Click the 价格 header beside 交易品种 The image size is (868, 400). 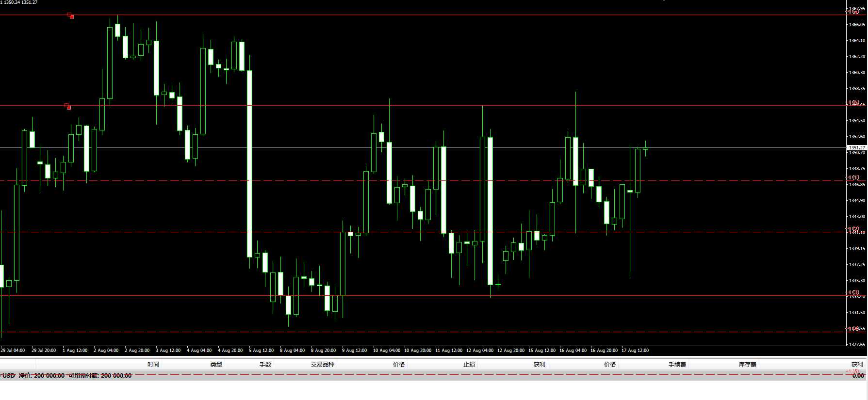point(399,365)
